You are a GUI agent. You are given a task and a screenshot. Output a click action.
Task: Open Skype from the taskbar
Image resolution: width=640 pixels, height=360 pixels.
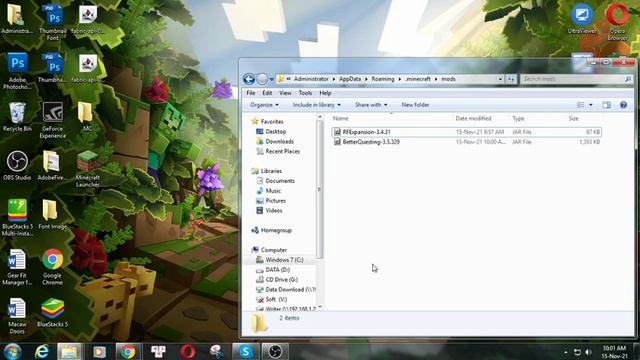point(246,351)
